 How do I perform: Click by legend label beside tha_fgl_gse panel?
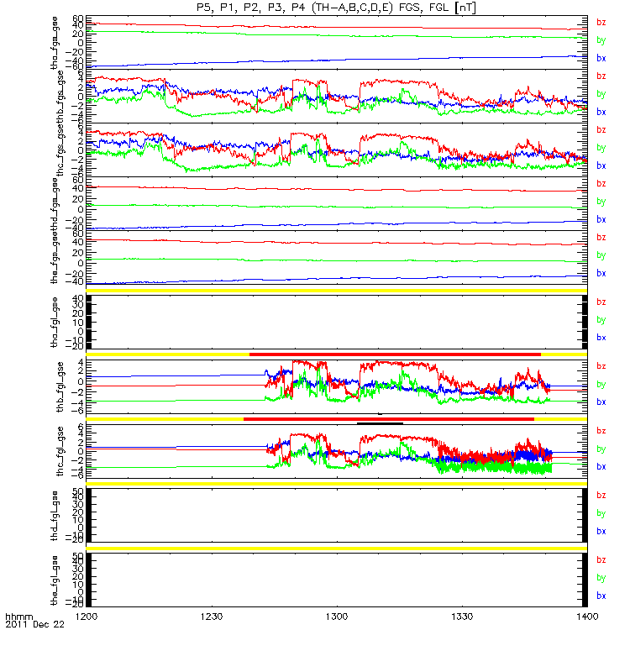[x=601, y=320]
